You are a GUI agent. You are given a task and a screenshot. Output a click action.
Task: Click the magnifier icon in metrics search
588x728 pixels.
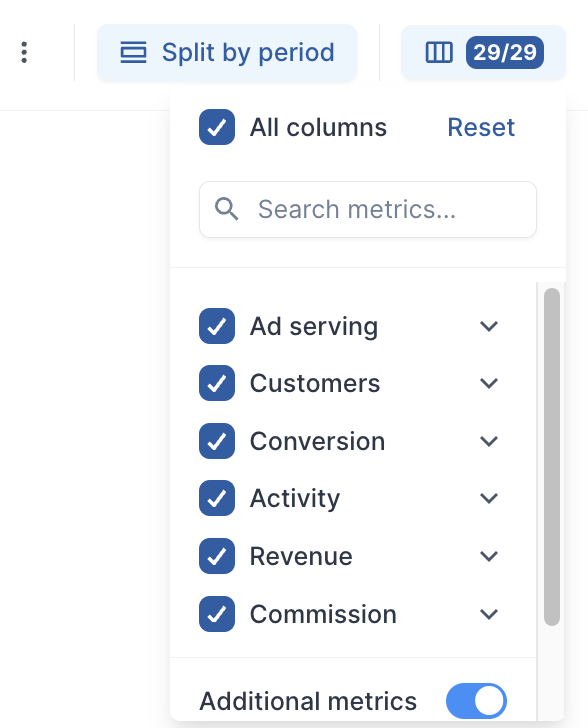(x=226, y=209)
